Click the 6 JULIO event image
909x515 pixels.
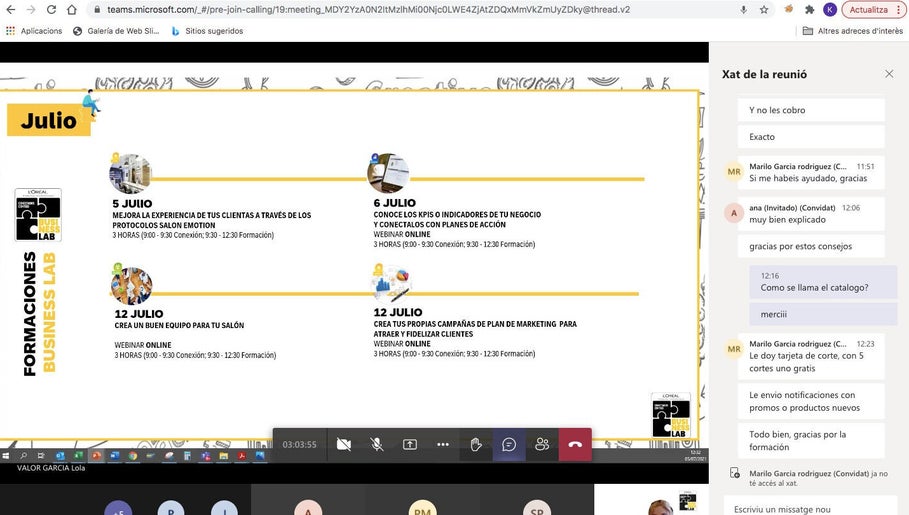pos(388,173)
